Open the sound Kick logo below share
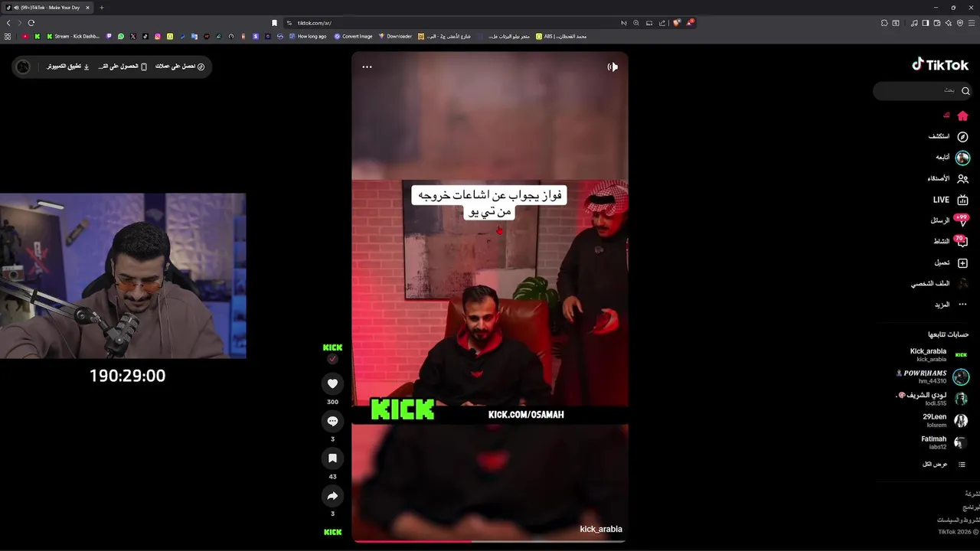Screen dimensions: 980x551 pos(332,532)
